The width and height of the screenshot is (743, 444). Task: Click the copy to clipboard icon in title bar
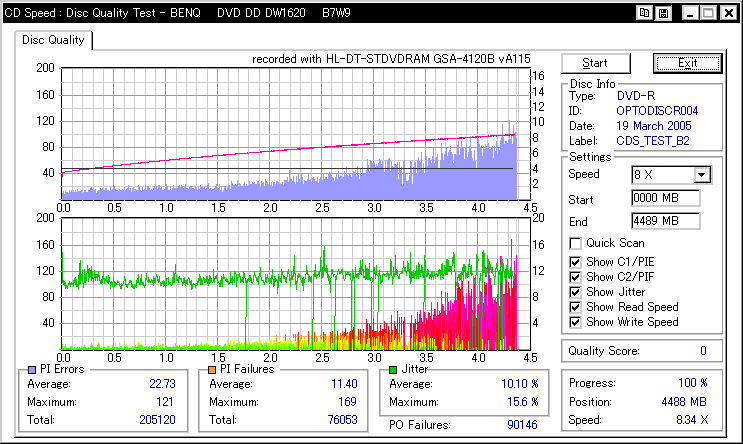pos(644,13)
